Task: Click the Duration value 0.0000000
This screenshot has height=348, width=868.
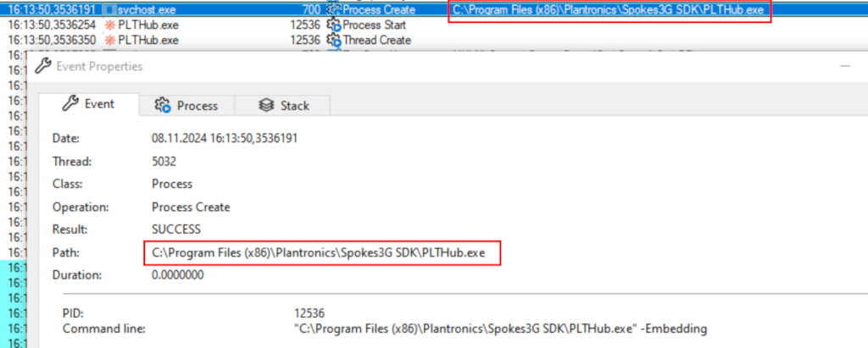Action: click(x=178, y=275)
